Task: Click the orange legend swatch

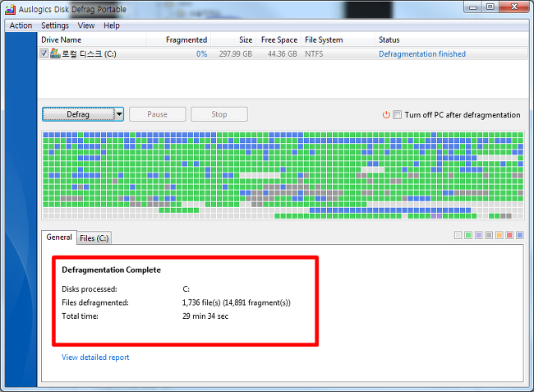Action: pos(499,235)
